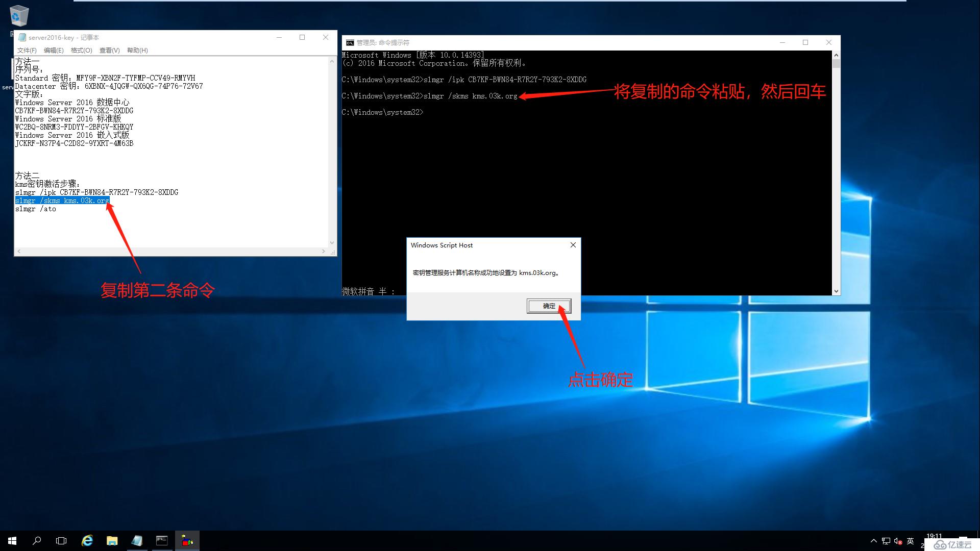This screenshot has width=980, height=551.
Task: Click Windows Server 2016 标准版 line
Action: pyautogui.click(x=68, y=119)
